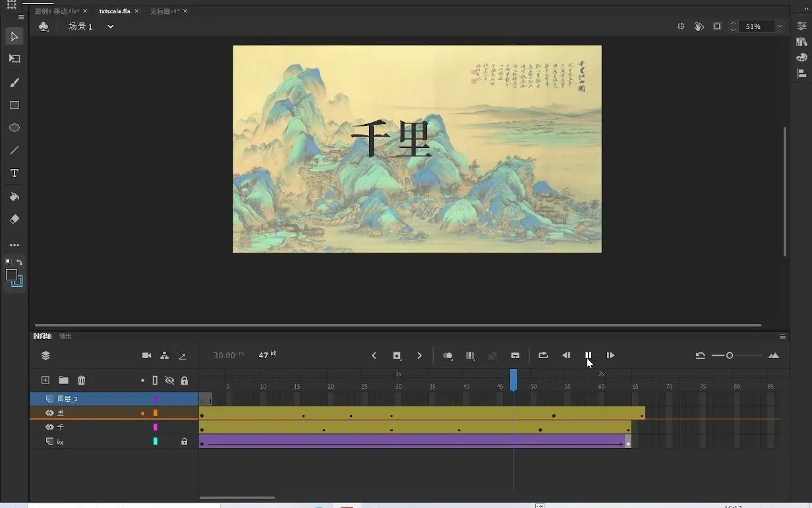Select the Text tool
The width and height of the screenshot is (812, 508).
point(14,173)
